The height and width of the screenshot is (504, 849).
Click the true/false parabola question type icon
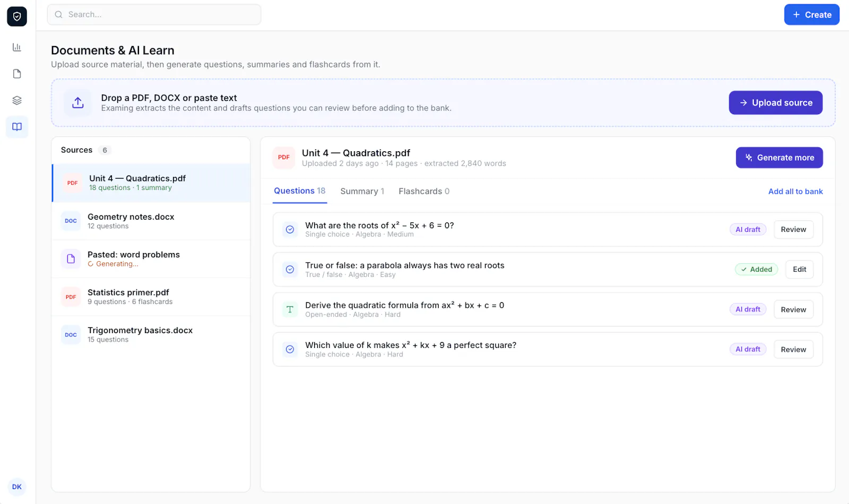(x=290, y=270)
